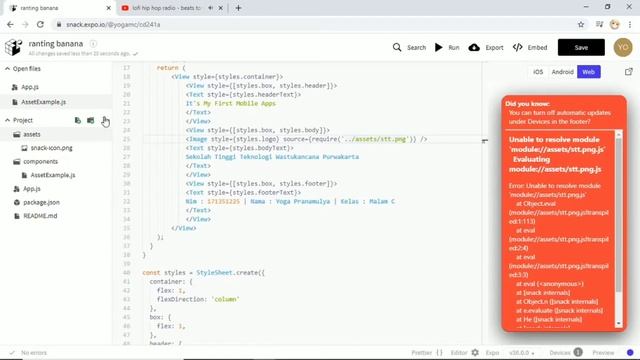The width and height of the screenshot is (640, 360).
Task: Click the Devices label in footer
Action: pos(560,352)
